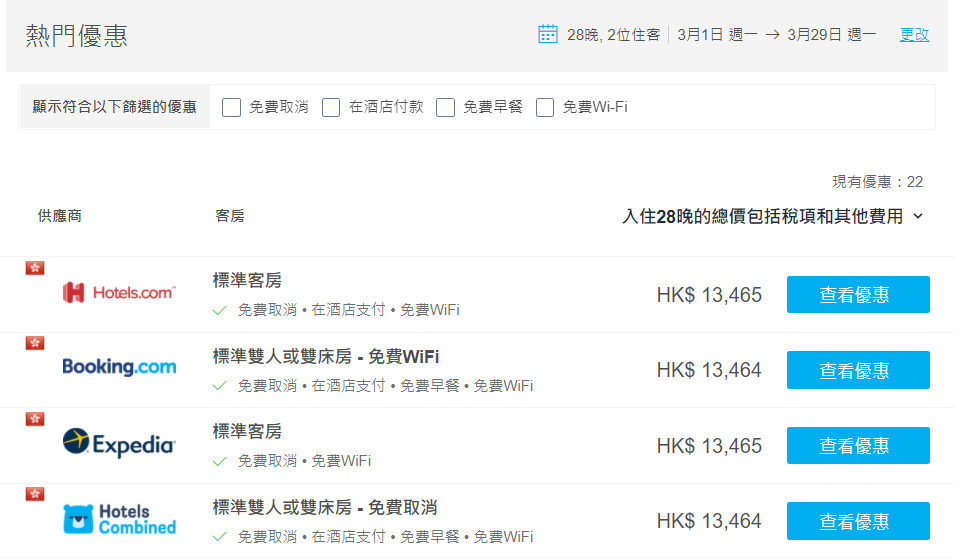The image size is (964, 559).
Task: Click 標準雙人或雙床房 - 免費WiFi room name
Action: tap(326, 357)
